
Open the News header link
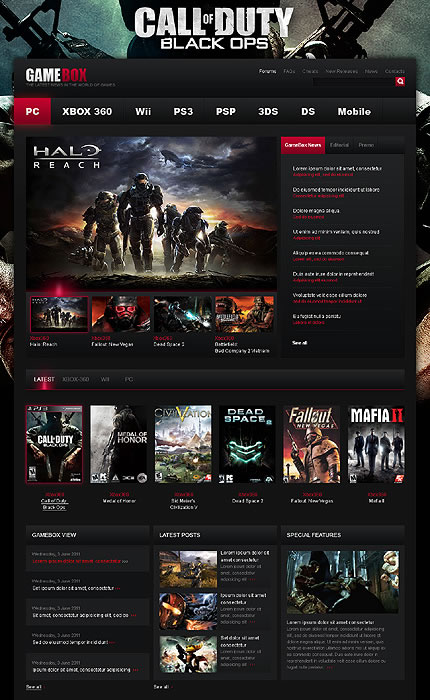371,71
